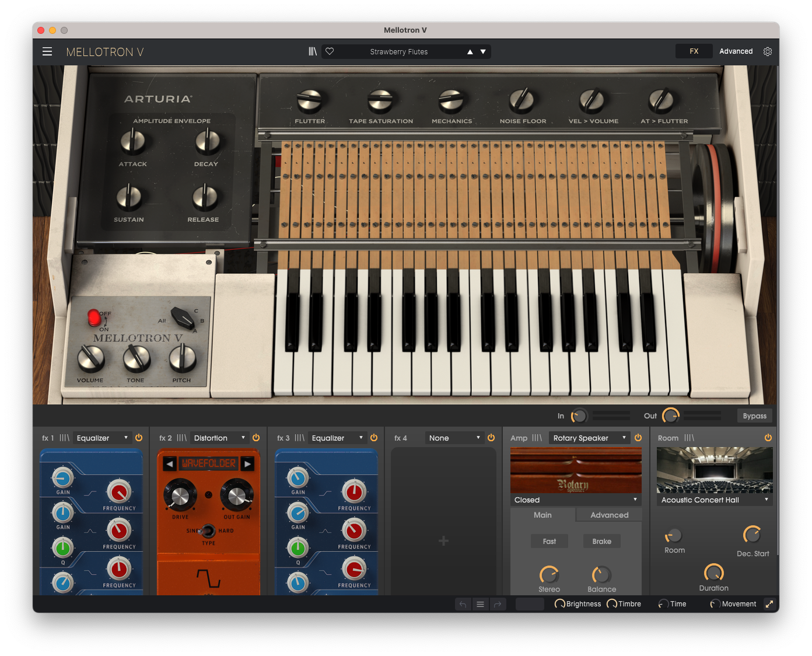812x656 pixels.
Task: Flip the red ON/OFF power switch
Action: click(x=94, y=318)
